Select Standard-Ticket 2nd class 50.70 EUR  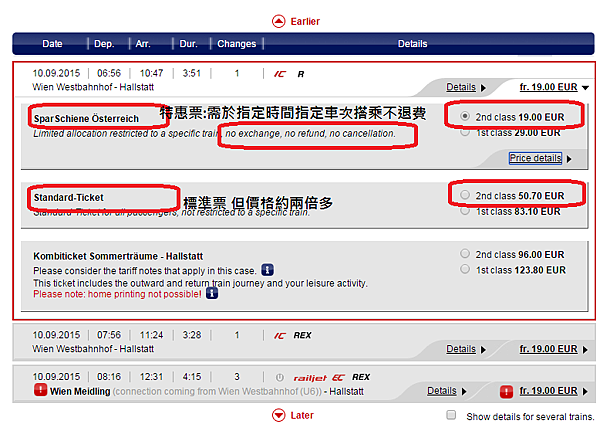coord(465,194)
